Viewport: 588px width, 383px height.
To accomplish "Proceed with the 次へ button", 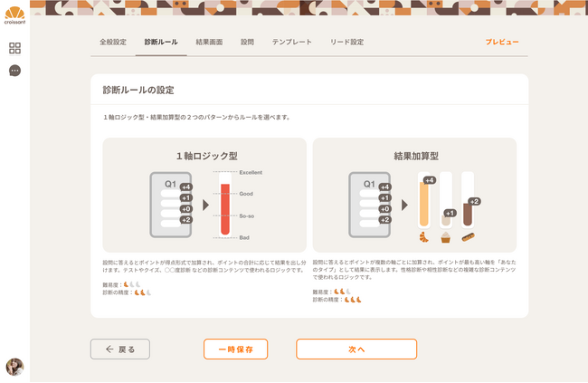I will click(356, 349).
